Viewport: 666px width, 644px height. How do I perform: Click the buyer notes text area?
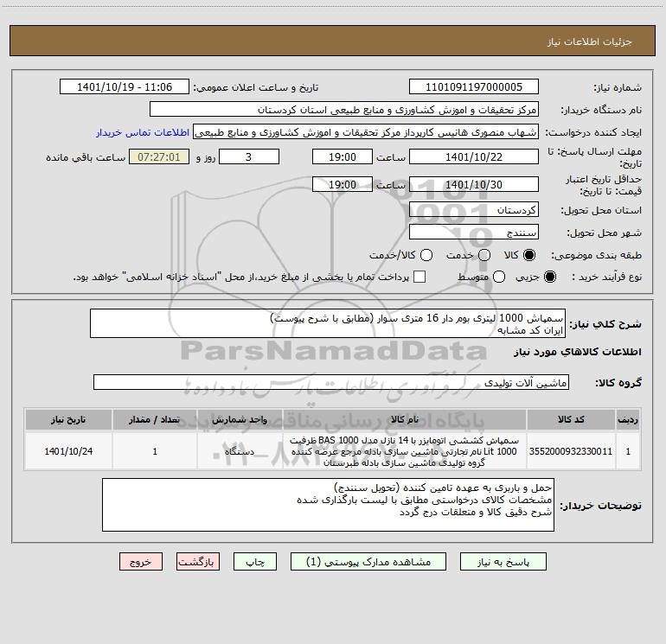pyautogui.click(x=328, y=505)
